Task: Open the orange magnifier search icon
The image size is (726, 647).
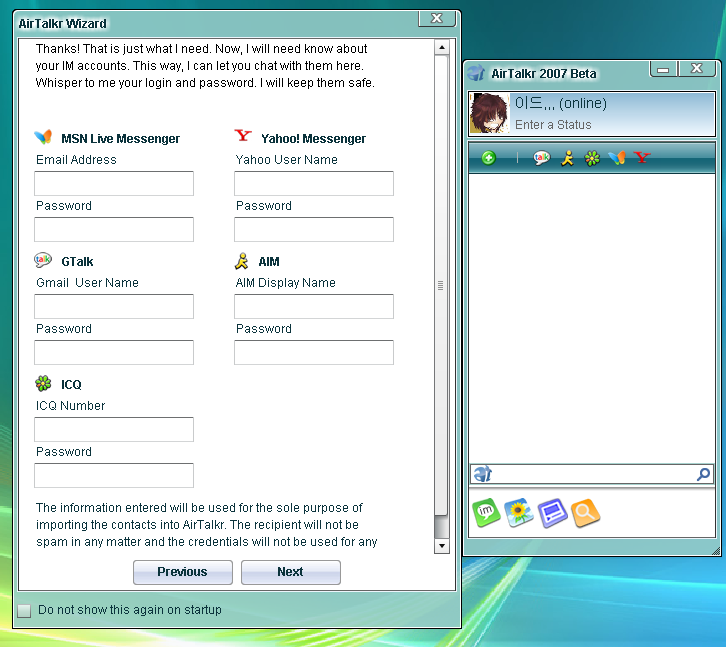Action: click(585, 513)
